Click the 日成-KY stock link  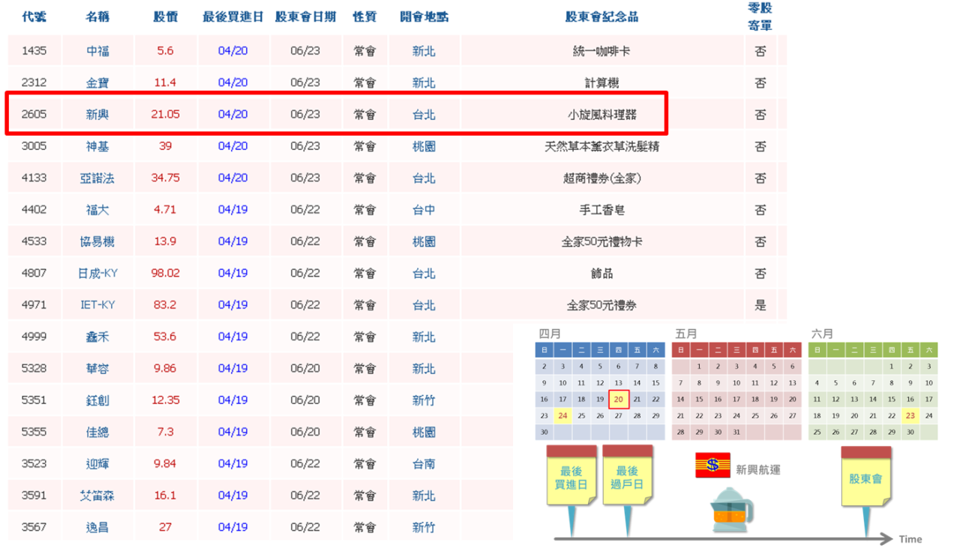[x=97, y=274]
